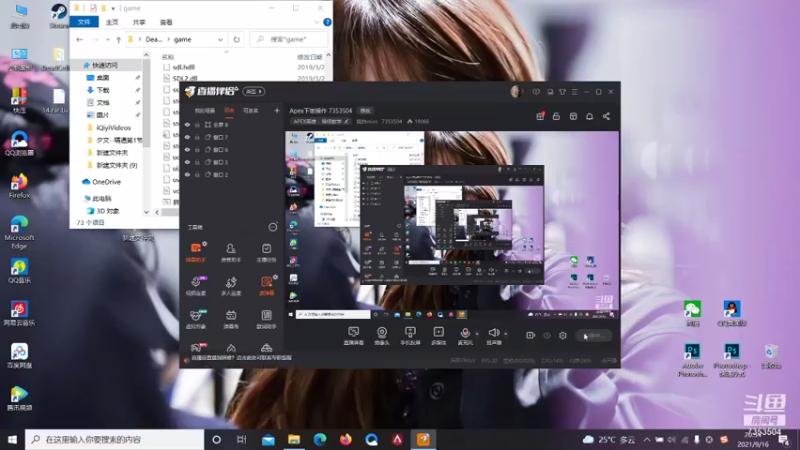Add multimedia source from bottom bar
The image size is (800, 450).
point(438,336)
